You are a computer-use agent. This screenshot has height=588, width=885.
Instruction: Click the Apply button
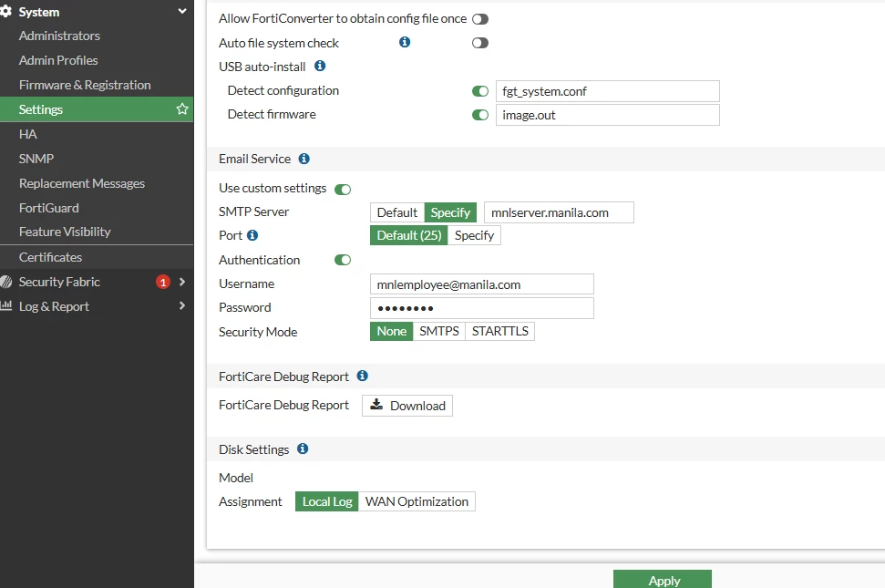pyautogui.click(x=663, y=580)
